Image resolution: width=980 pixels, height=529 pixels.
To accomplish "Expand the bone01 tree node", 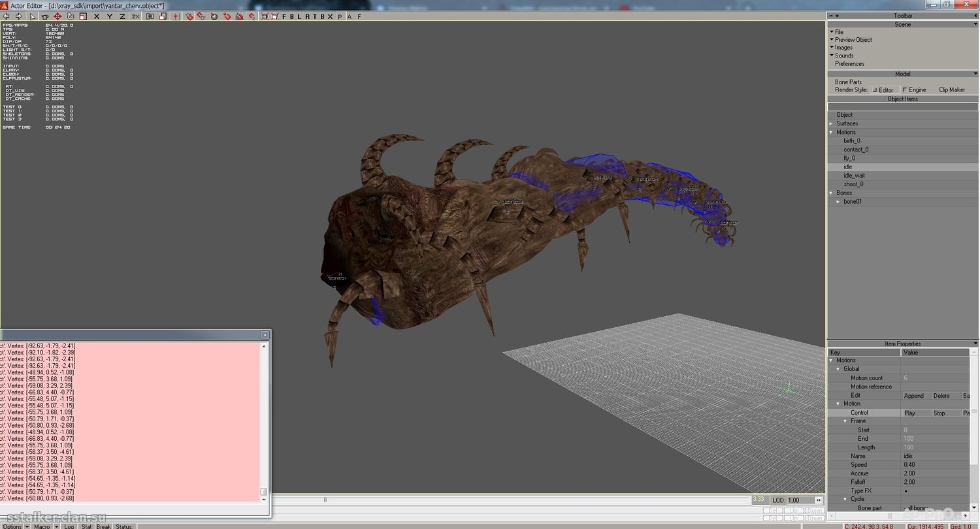I will pyautogui.click(x=838, y=201).
